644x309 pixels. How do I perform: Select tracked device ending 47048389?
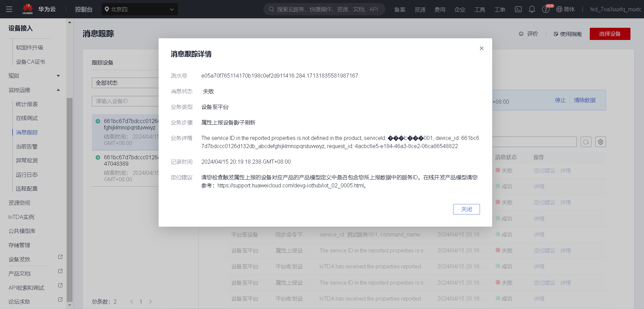click(x=125, y=168)
